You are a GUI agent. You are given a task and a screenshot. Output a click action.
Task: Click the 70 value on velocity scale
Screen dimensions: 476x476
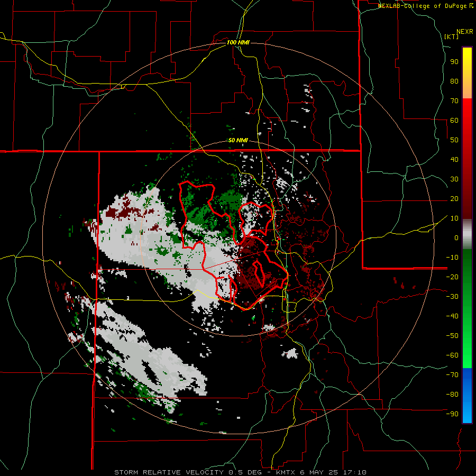tap(454, 101)
